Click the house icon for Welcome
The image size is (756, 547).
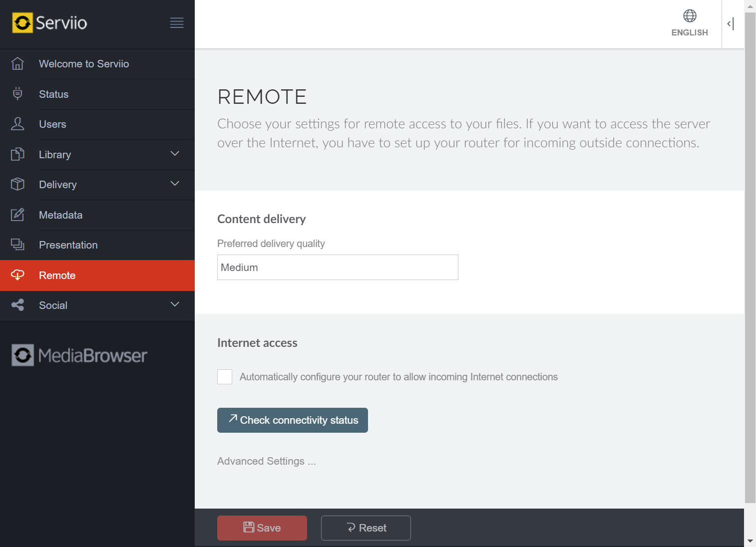[17, 64]
